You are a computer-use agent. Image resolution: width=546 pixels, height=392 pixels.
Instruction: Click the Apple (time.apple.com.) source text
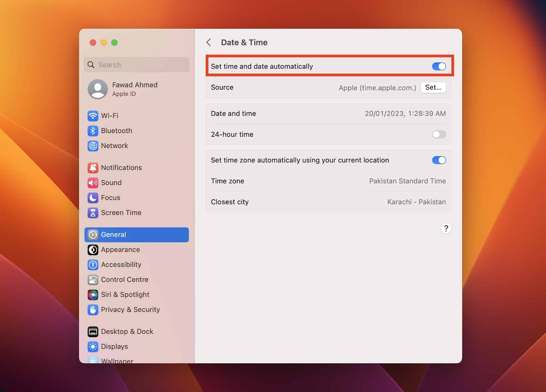[377, 88]
